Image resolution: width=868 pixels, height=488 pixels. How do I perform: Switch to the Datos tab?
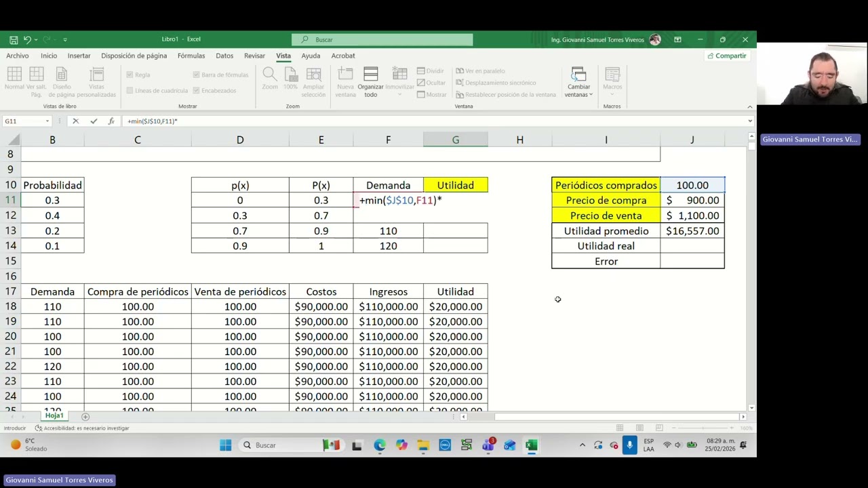pos(224,56)
